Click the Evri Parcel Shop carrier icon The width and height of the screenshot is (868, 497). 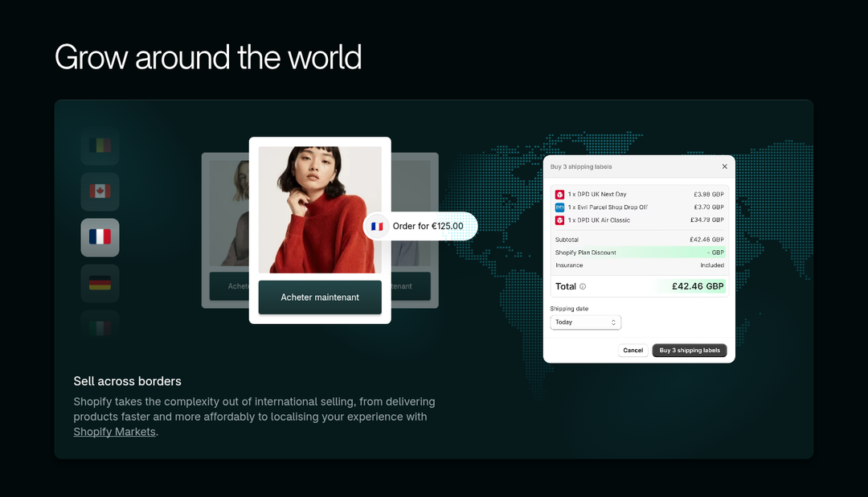coord(559,207)
